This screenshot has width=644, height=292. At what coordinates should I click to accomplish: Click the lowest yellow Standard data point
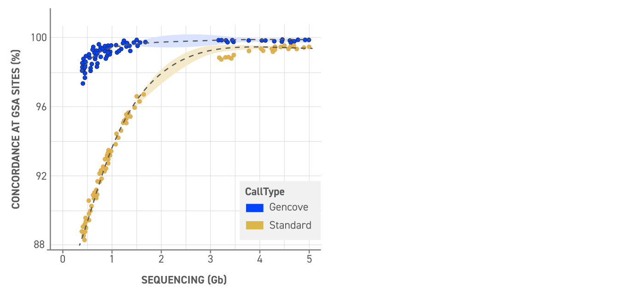(85, 240)
